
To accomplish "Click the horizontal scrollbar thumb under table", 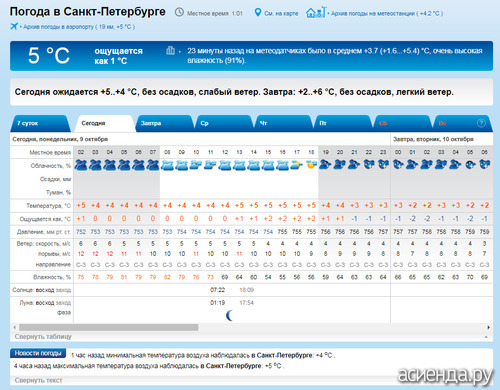I will tap(109, 327).
